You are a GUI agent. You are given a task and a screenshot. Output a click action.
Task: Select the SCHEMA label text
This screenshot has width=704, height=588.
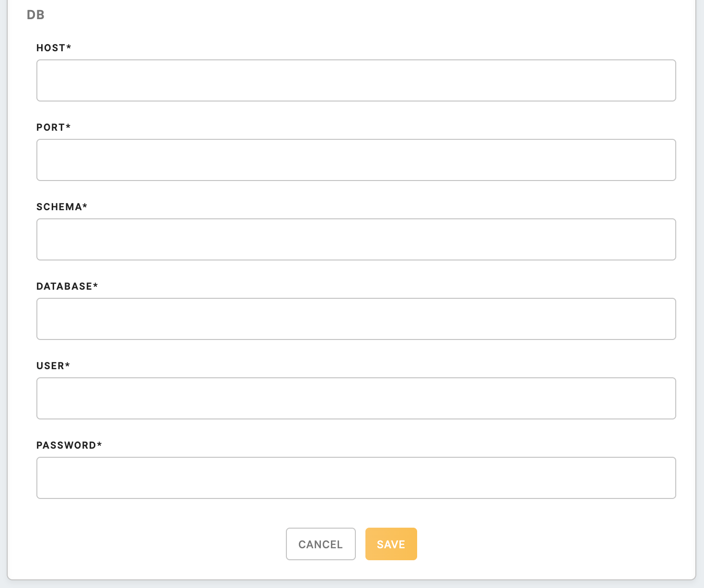(x=59, y=207)
